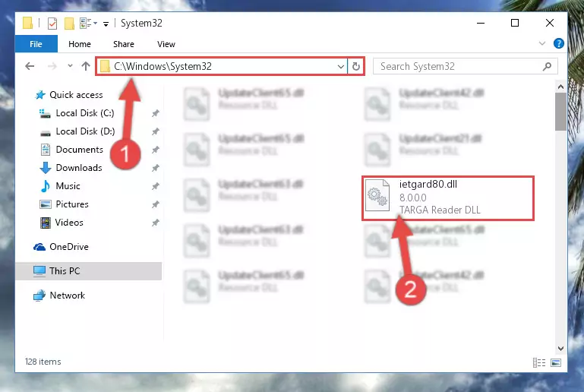Viewport: 584px width, 392px height.
Task: Select This PC in navigation pane
Action: pyautogui.click(x=89, y=271)
